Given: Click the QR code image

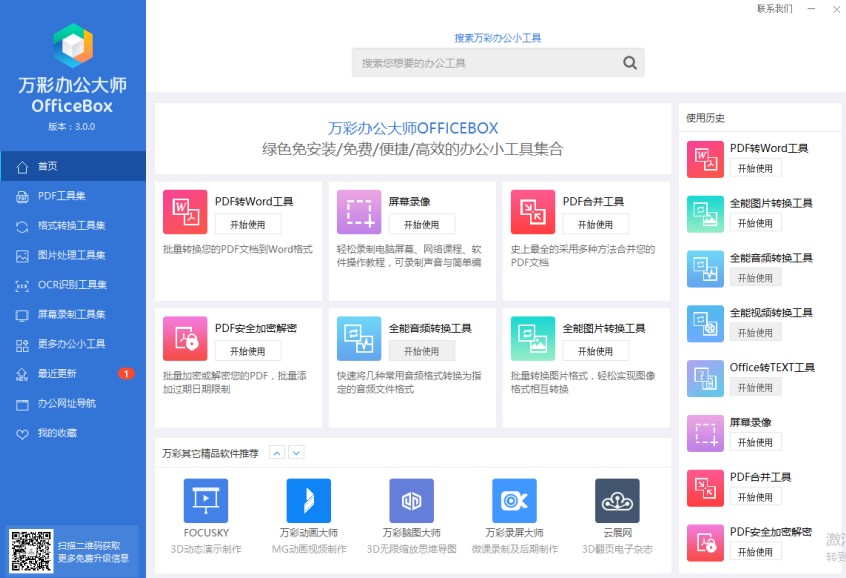Looking at the screenshot, I should point(31,551).
